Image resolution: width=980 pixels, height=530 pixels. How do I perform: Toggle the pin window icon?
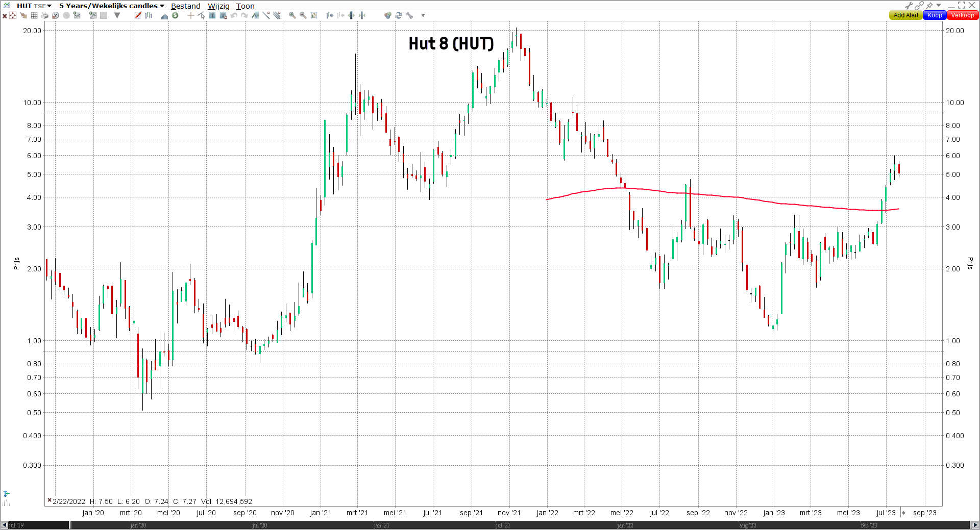click(929, 5)
